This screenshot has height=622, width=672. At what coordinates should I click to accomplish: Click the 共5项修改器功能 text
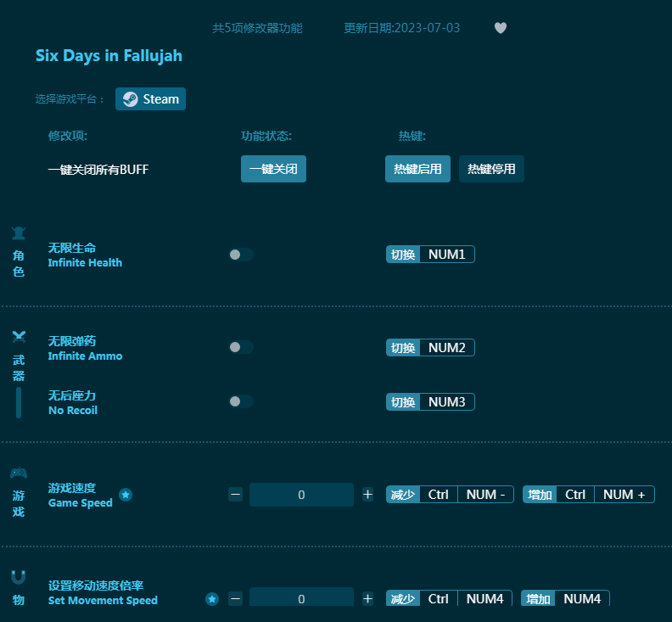tap(257, 28)
